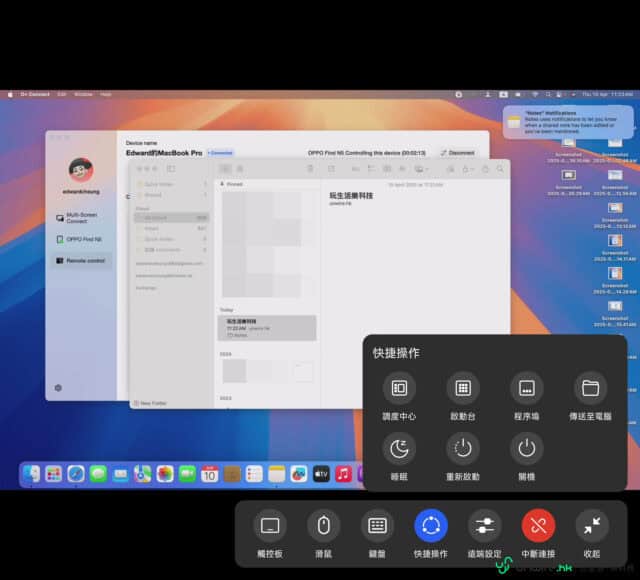Open settings gear in O+ Connect sidebar
The height and width of the screenshot is (580, 640).
click(58, 388)
